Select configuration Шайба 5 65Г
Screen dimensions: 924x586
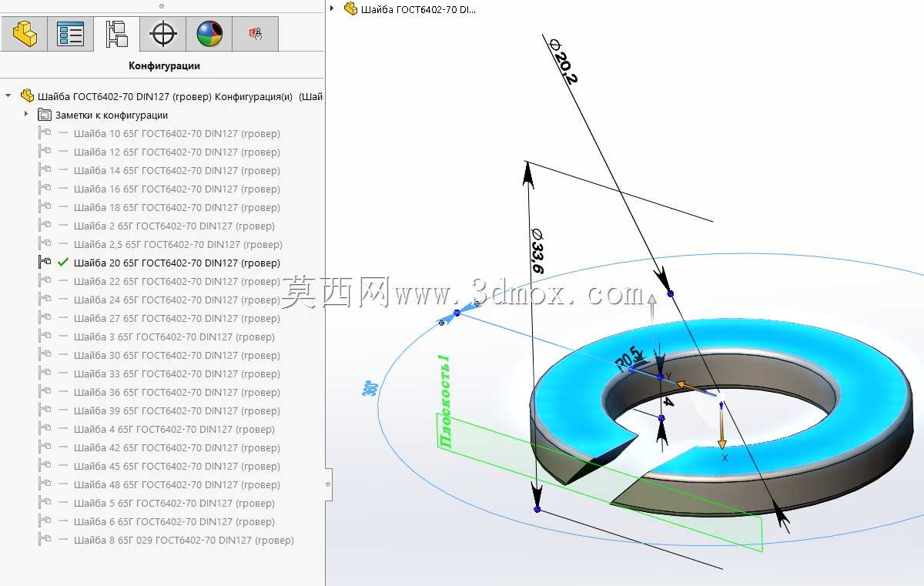[x=174, y=503]
